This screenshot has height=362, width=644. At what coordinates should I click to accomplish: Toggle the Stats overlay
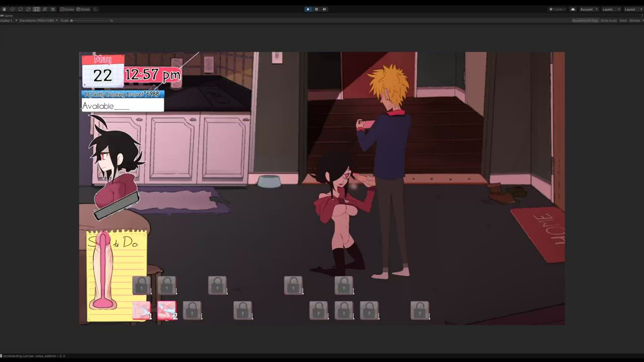623,21
